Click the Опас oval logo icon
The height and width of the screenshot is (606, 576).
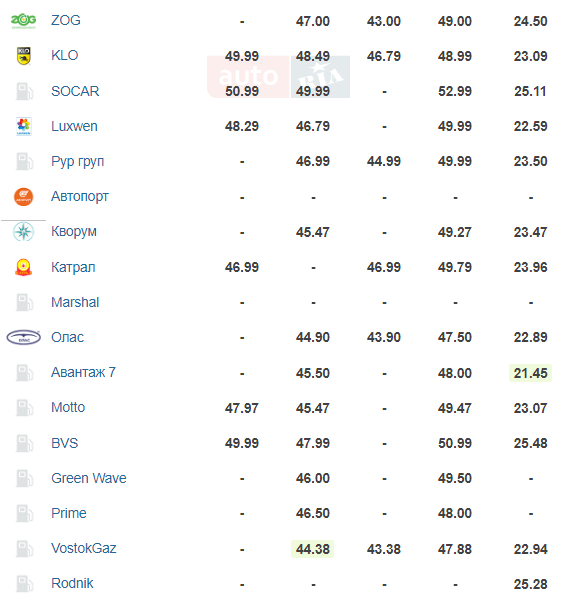(24, 337)
